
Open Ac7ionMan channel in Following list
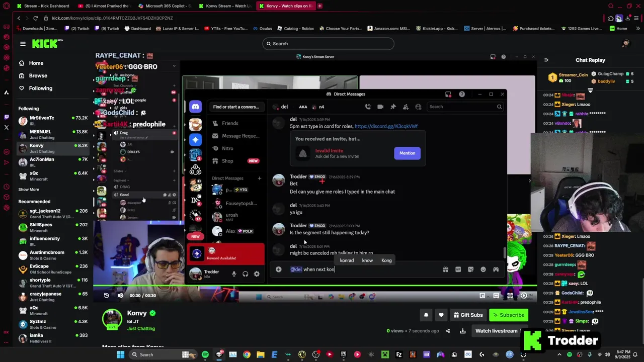pyautogui.click(x=53, y=162)
